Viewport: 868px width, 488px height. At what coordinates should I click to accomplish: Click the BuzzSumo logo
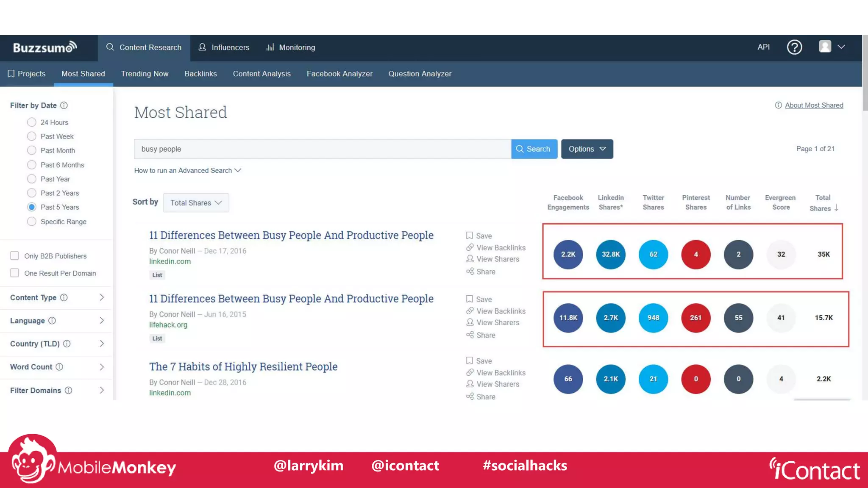[x=45, y=47]
